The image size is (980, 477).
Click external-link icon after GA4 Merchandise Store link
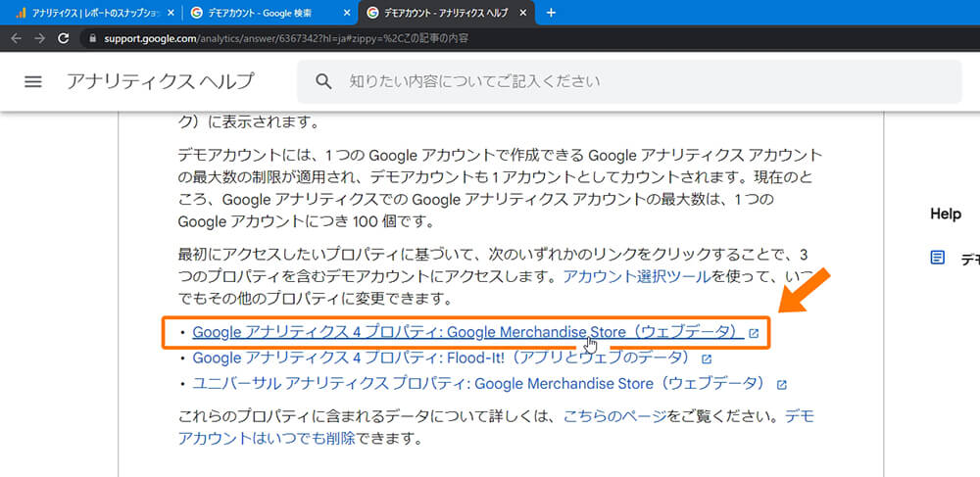(x=754, y=333)
